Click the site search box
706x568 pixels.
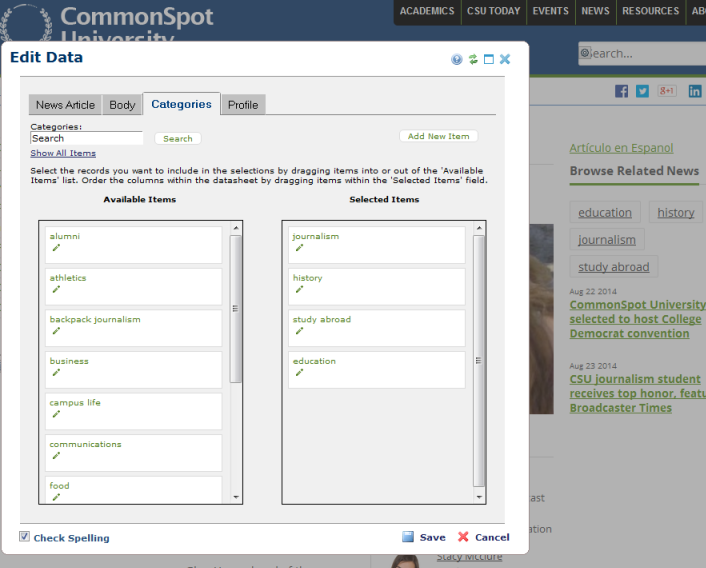pyautogui.click(x=642, y=54)
